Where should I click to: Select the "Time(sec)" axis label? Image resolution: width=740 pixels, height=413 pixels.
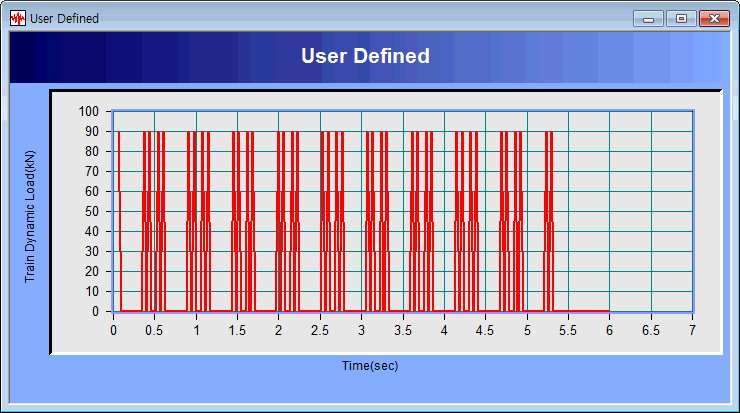pos(370,366)
